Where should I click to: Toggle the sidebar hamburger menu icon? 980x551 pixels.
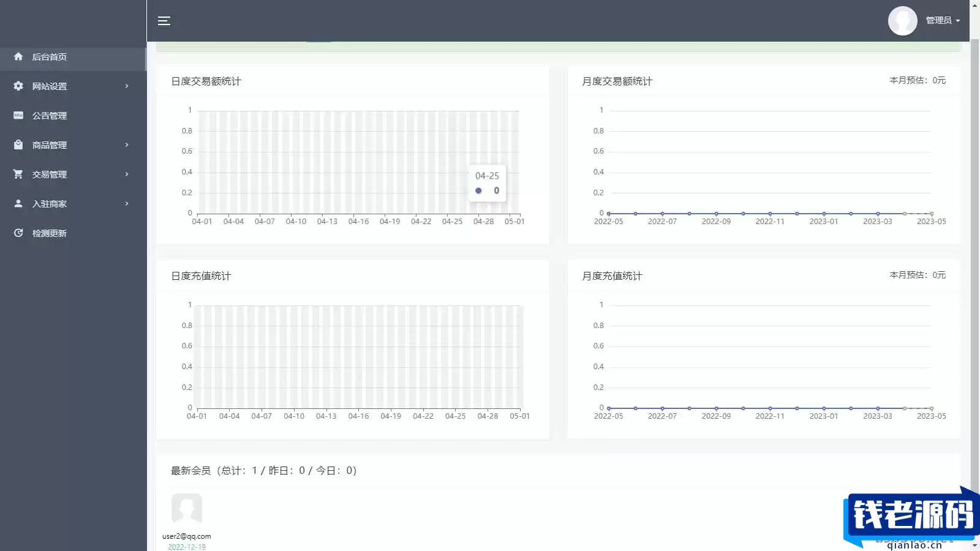click(164, 21)
